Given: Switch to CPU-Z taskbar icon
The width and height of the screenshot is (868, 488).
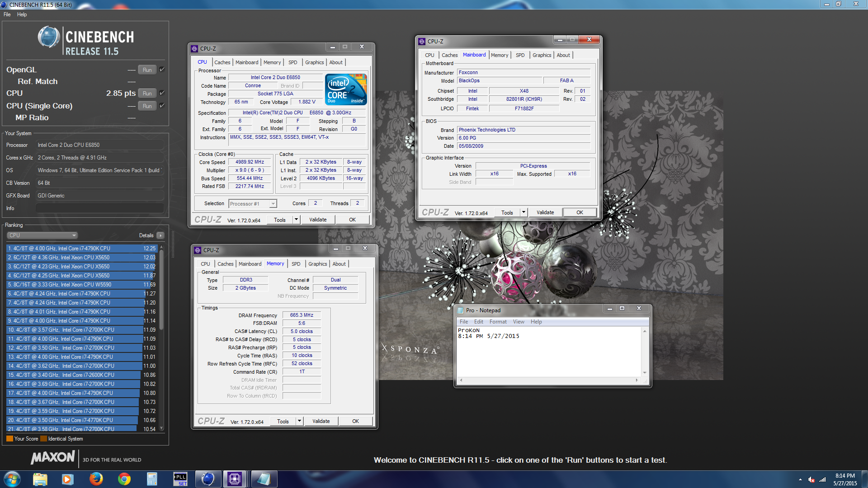Looking at the screenshot, I should point(235,479).
